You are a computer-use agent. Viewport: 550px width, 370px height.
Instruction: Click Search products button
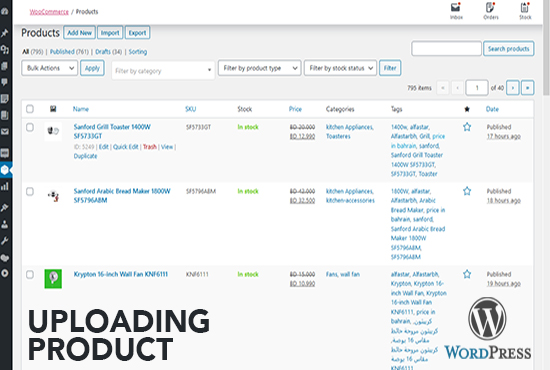coord(509,49)
